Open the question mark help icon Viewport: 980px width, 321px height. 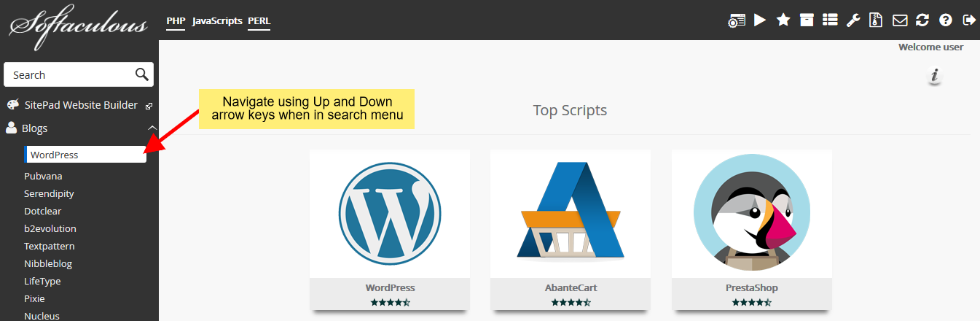coord(946,20)
